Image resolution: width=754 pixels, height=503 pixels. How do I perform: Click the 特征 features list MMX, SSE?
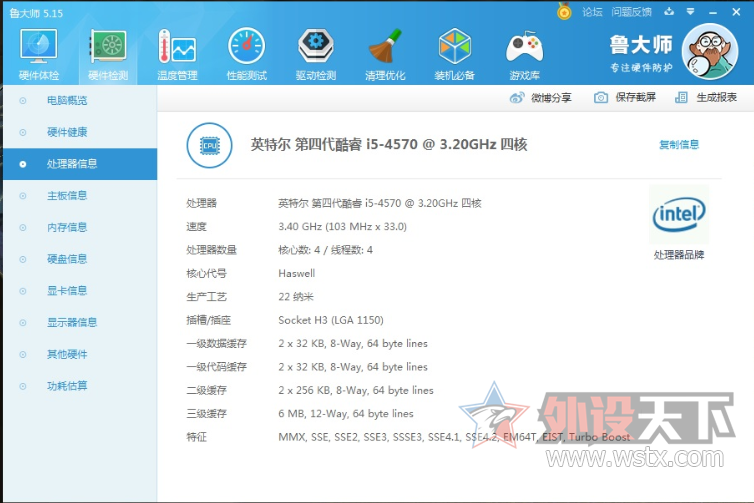tap(454, 437)
